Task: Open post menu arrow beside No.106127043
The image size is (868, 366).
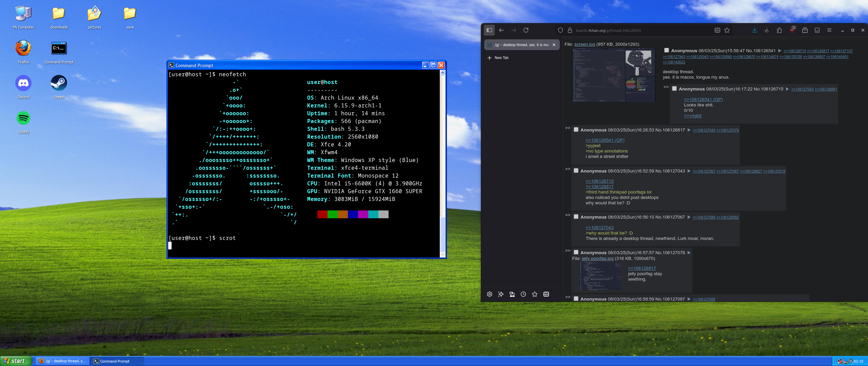Action: 689,171
